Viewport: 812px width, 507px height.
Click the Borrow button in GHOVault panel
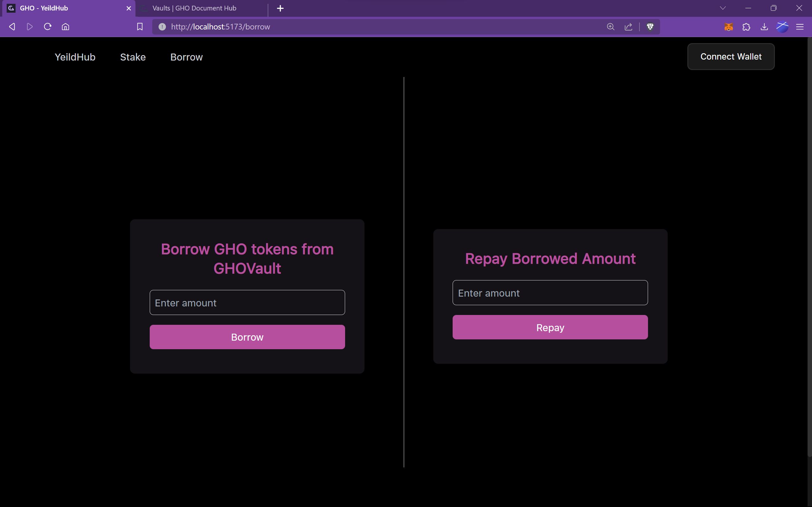coord(247,337)
